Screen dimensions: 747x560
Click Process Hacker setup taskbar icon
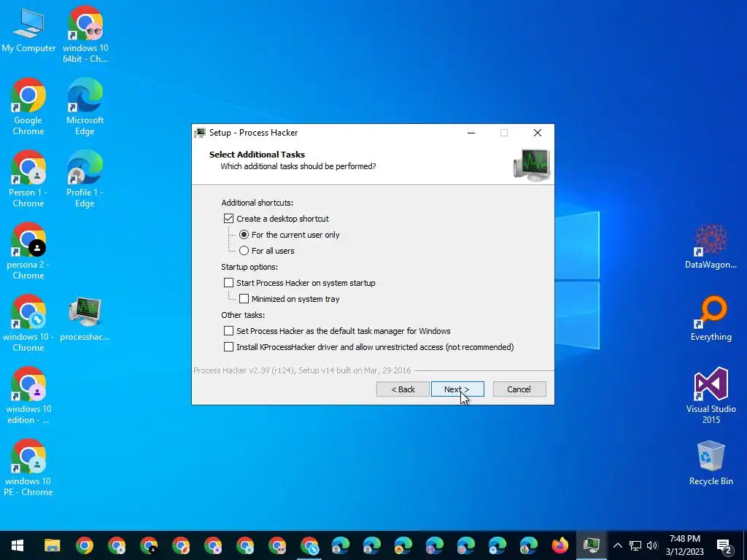pos(592,545)
